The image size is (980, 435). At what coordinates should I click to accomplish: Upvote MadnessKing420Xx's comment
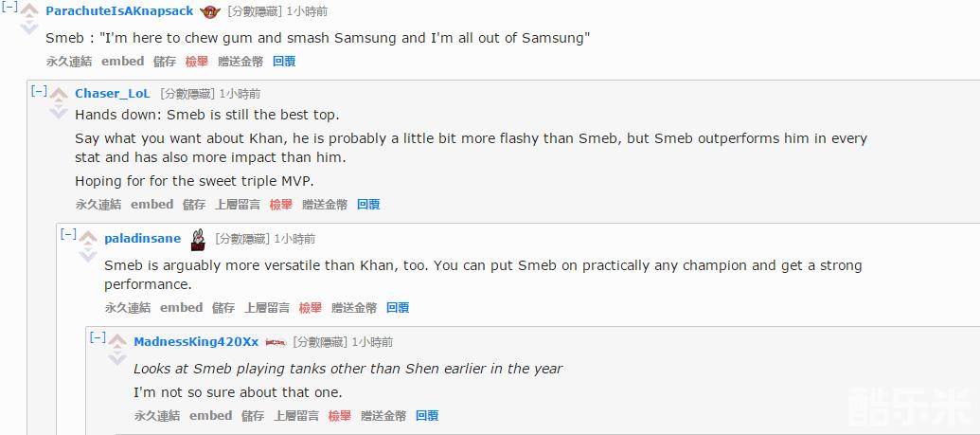117,342
